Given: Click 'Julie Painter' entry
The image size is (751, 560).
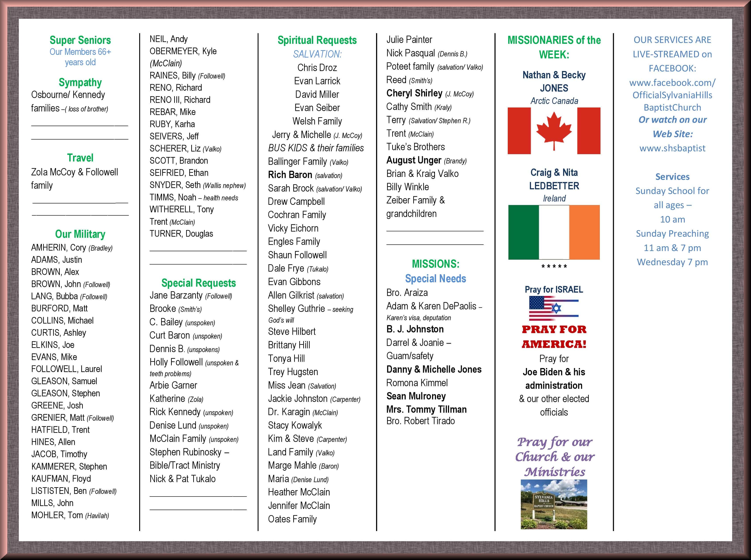Looking at the screenshot, I should 409,40.
